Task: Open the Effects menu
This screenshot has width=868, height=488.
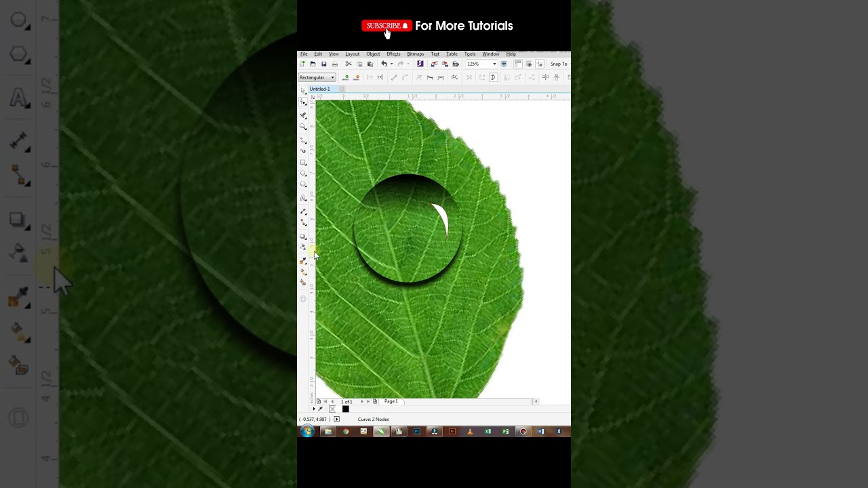Action: point(393,54)
